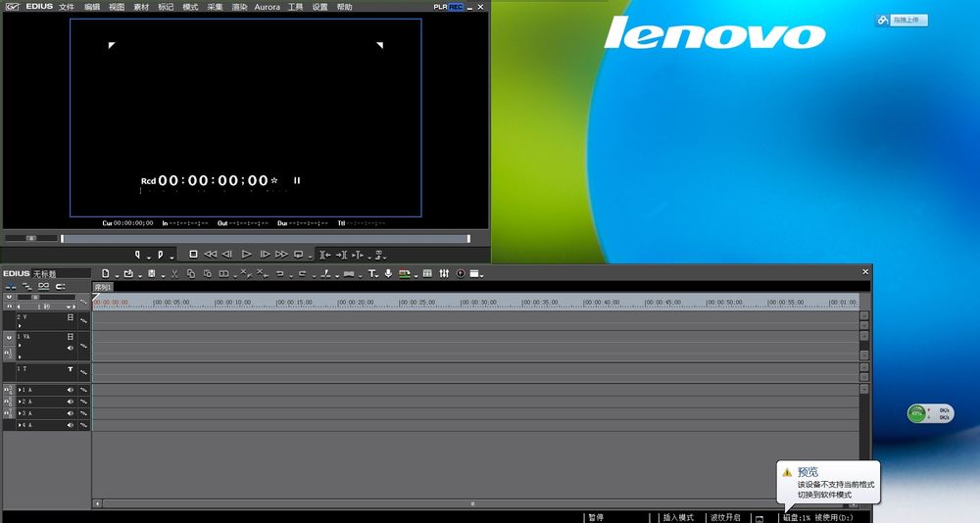Toggle the ripple mode icon
The height and width of the screenshot is (523, 980).
(26, 286)
